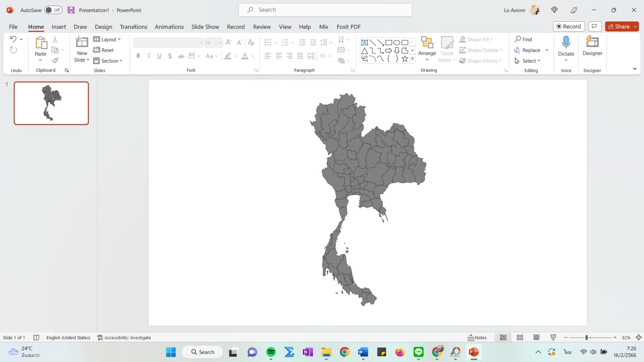Open the Notes pane
644x362 pixels.
coord(477,337)
